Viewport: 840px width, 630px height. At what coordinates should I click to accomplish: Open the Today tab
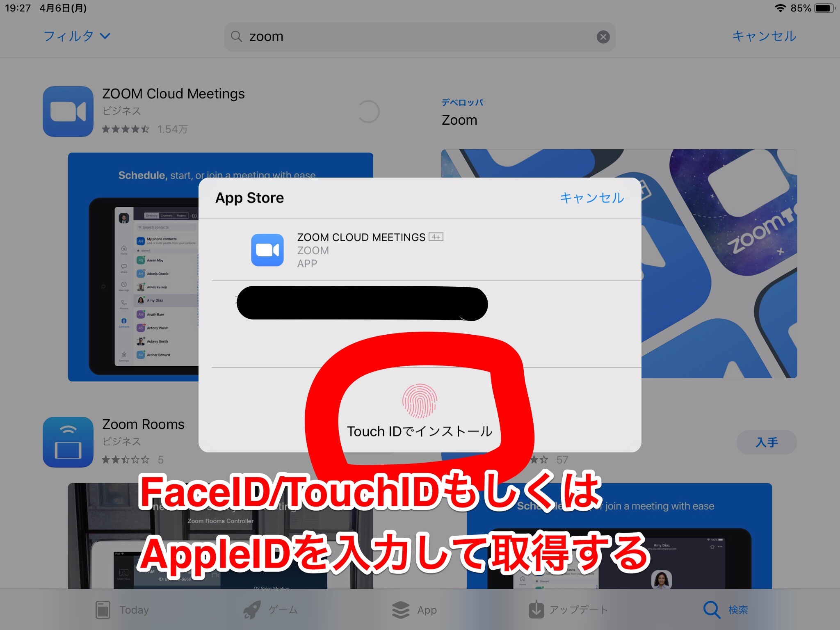(122, 610)
